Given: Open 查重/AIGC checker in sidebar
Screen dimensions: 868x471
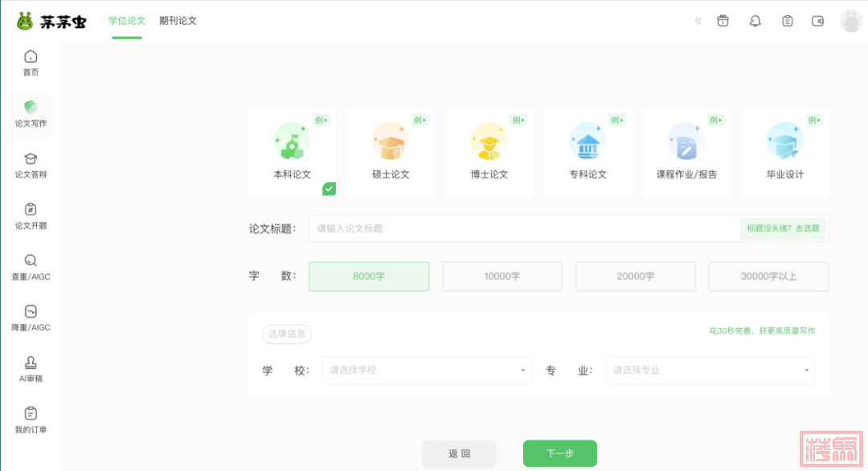Looking at the screenshot, I should (31, 267).
